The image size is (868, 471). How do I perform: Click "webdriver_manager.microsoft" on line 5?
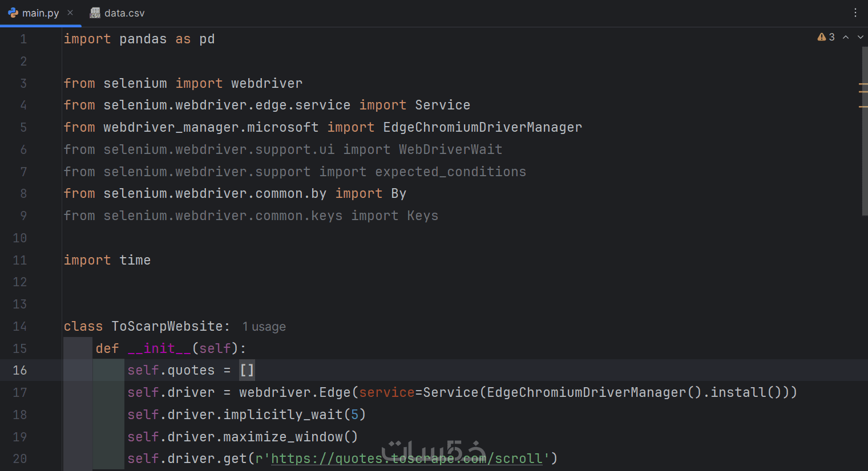tap(211, 127)
